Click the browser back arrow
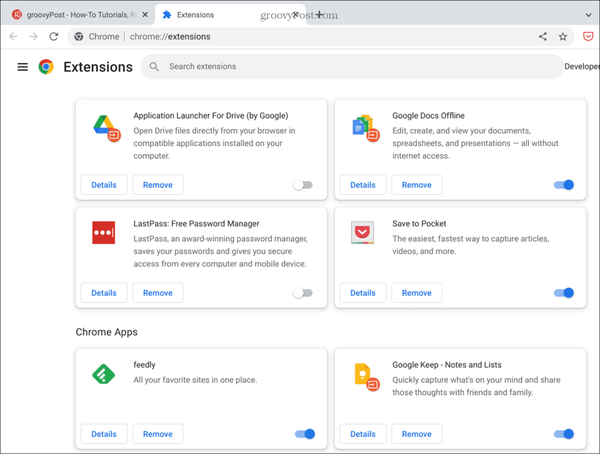600x454 pixels. click(13, 37)
